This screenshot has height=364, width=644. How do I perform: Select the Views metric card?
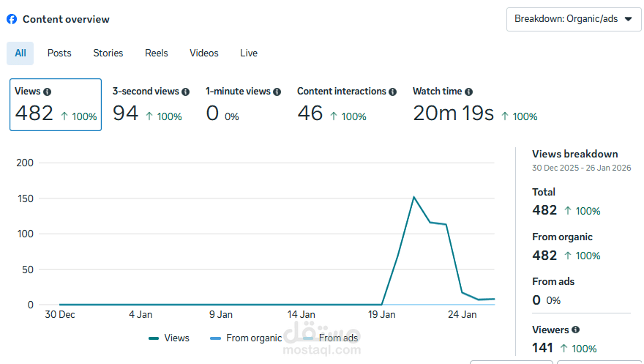click(x=56, y=105)
